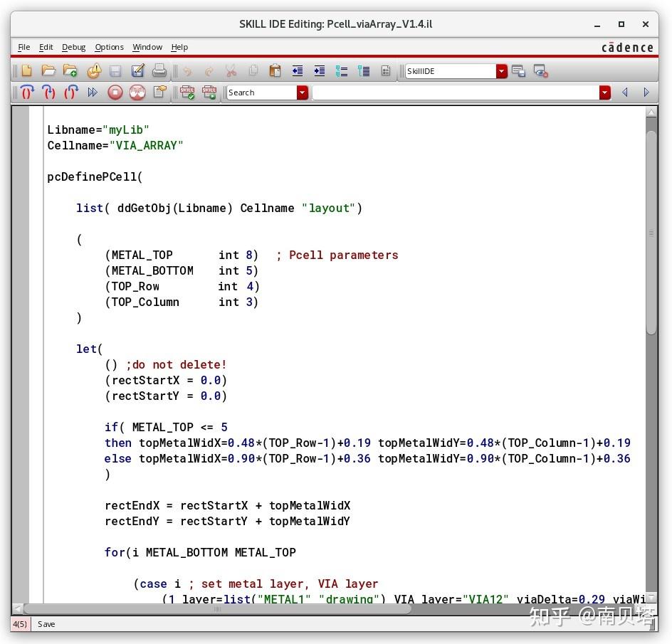Click the folder icon with green plus
672x644 pixels.
[x=70, y=70]
